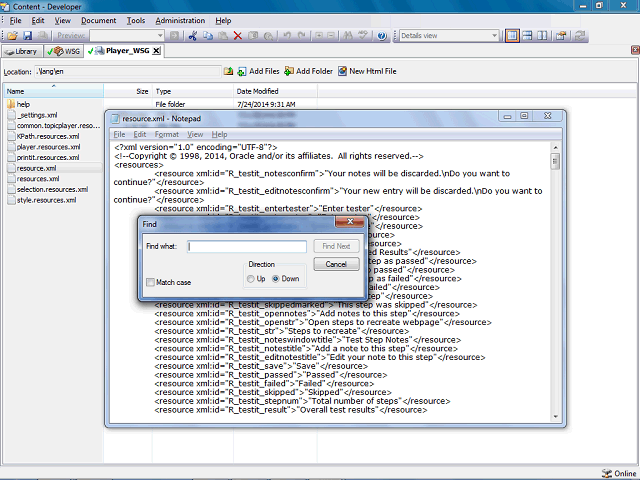Click the properties toolbar icon beside layout icons
This screenshot has height=480, width=640.
[561, 36]
